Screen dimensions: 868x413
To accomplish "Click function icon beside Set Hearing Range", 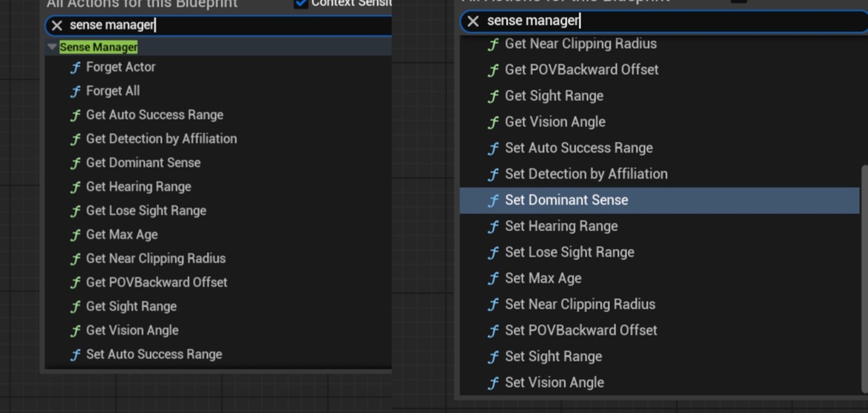I will click(x=493, y=226).
